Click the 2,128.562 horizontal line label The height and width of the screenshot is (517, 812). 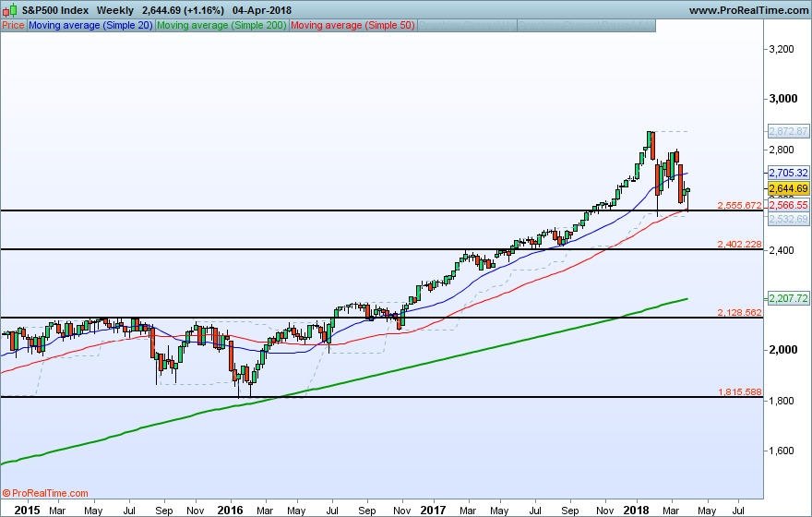pos(739,313)
